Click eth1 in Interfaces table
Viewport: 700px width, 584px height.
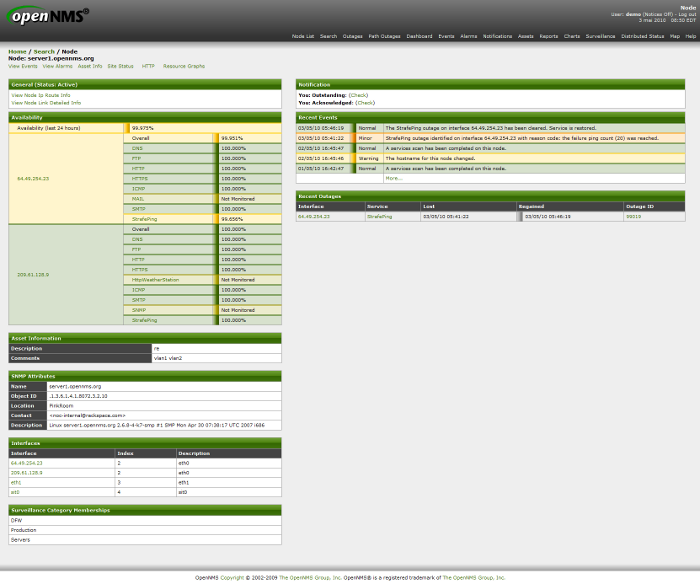coord(15,482)
